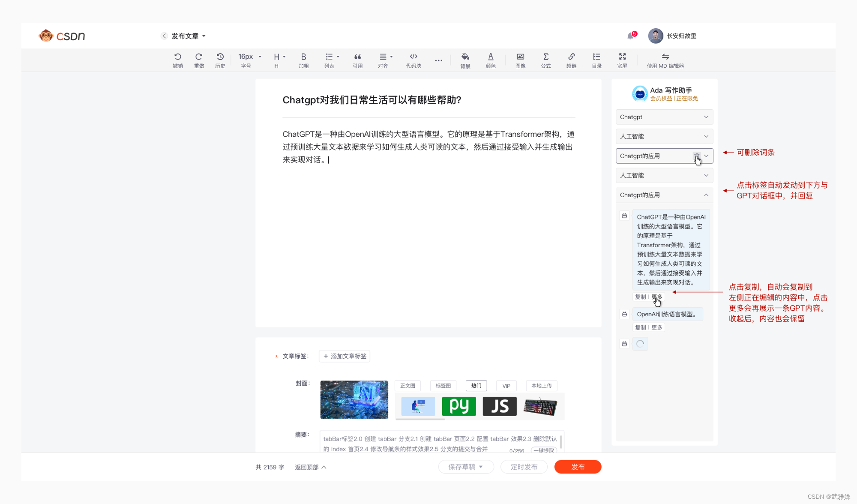Collapse the expanded Chatgpt的应用 section

tap(706, 195)
